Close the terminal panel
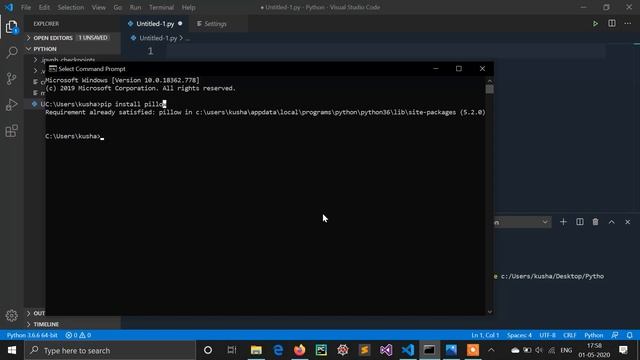Viewport: 640px width, 360px height. [x=627, y=222]
